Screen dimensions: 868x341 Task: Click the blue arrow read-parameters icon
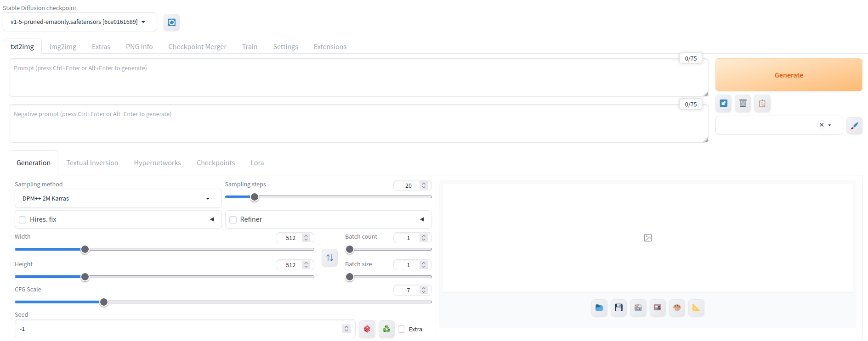[x=723, y=103]
